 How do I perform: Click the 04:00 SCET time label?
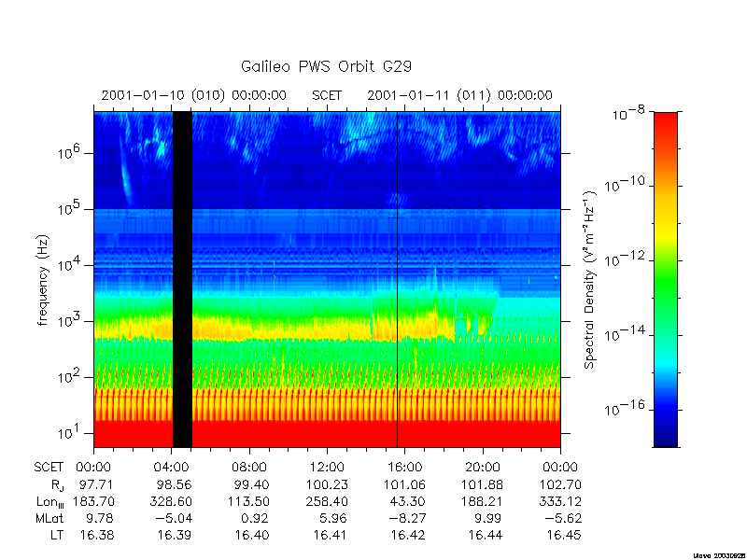[172, 468]
